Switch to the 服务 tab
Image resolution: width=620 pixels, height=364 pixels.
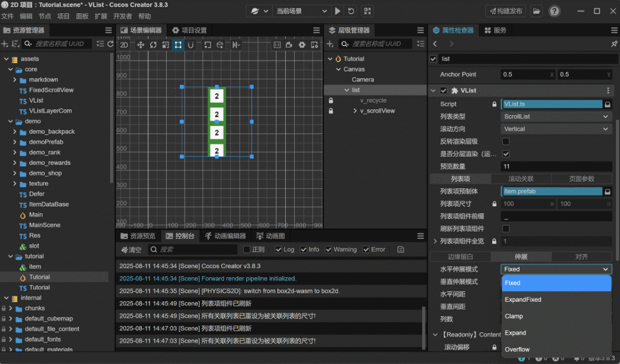495,31
